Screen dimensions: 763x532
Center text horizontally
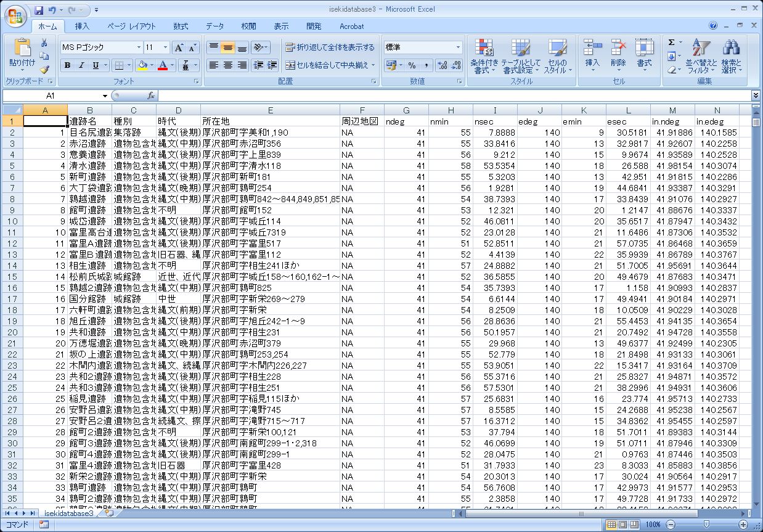click(x=227, y=65)
